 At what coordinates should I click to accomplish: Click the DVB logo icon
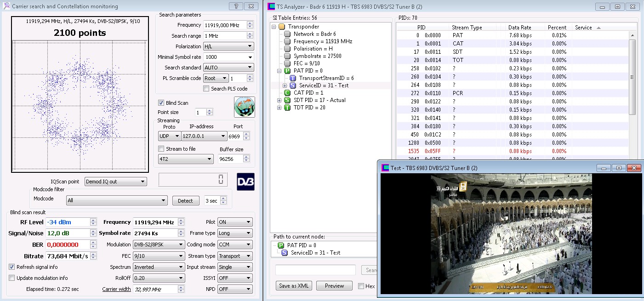coord(245,182)
